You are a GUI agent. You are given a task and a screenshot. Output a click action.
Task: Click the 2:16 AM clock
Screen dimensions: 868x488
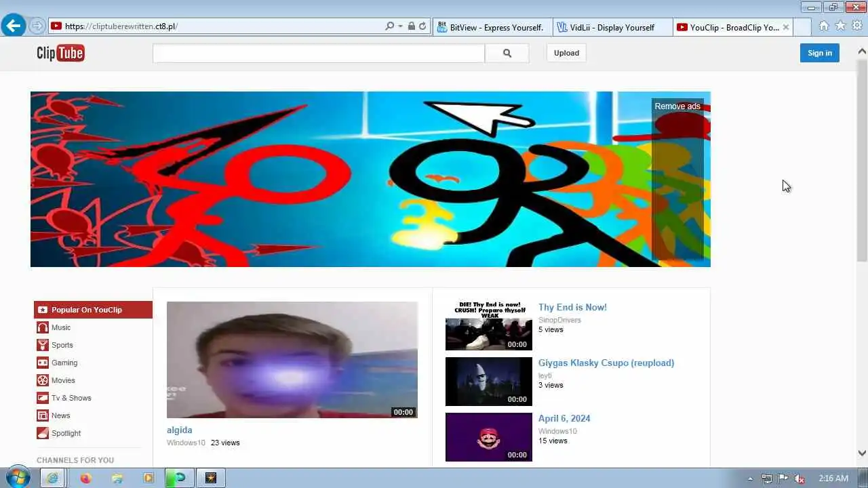[833, 479]
